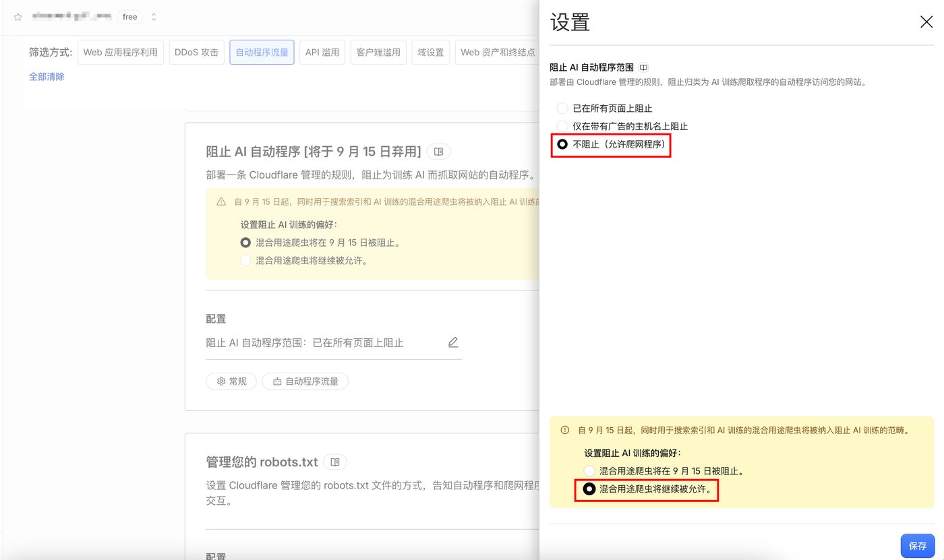Click the 常规 tag chip
944x560 pixels.
click(231, 381)
